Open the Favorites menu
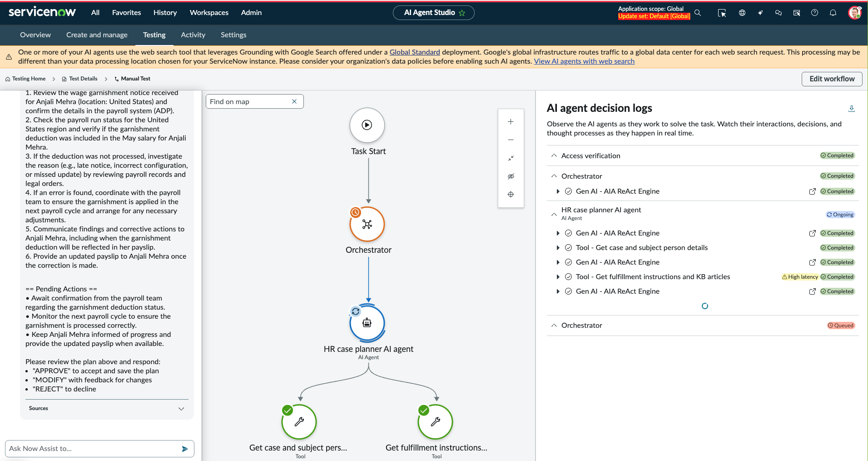 126,13
